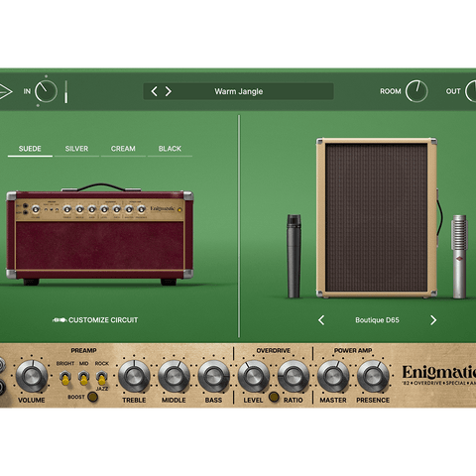Click the PRESENCE knob

point(373,376)
